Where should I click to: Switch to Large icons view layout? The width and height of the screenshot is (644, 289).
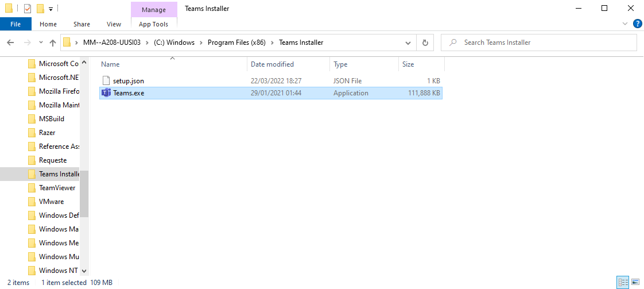635,283
